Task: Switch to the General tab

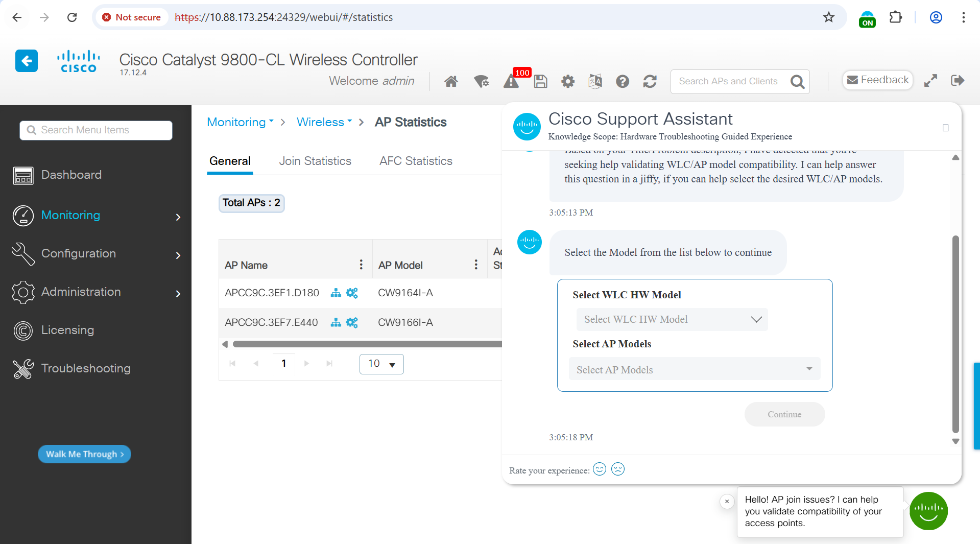Action: [230, 161]
